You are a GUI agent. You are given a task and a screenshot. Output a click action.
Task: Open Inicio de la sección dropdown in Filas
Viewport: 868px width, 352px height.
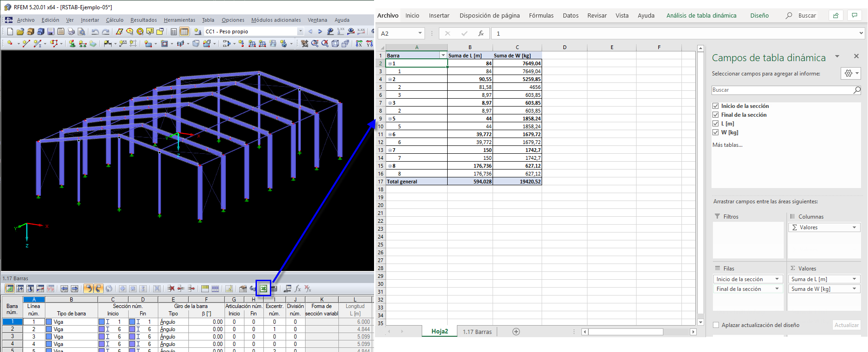coord(777,279)
